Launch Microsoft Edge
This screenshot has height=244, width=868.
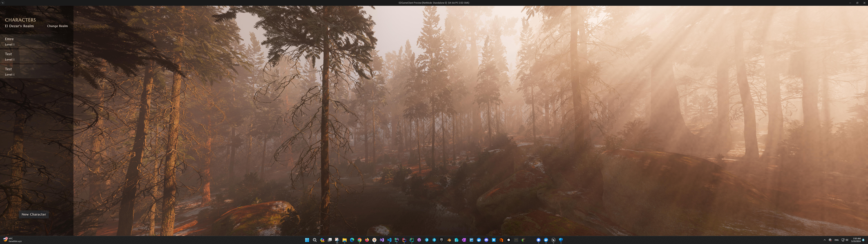click(x=352, y=240)
